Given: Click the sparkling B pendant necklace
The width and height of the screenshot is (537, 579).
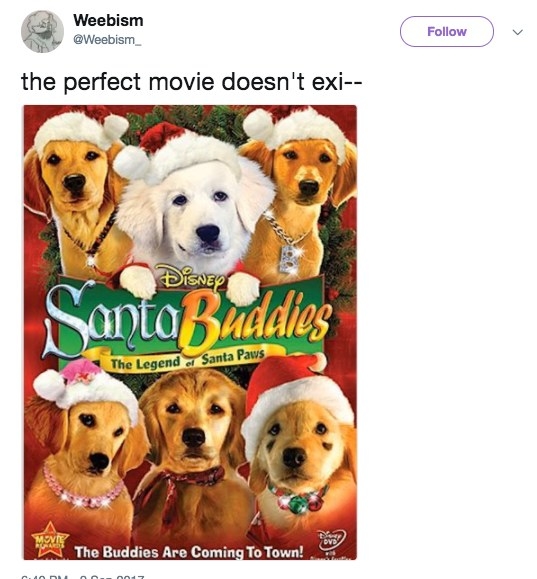Looking at the screenshot, I should pyautogui.click(x=289, y=258).
